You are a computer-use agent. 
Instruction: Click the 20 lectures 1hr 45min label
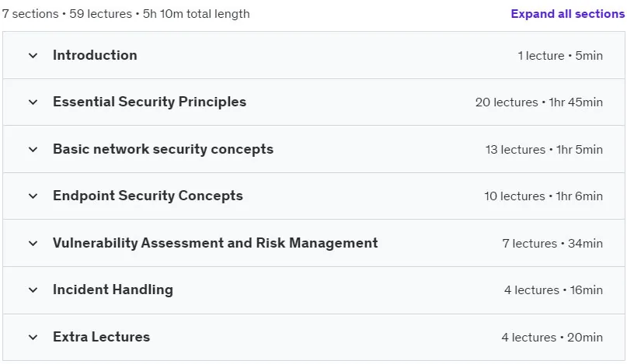tap(539, 102)
